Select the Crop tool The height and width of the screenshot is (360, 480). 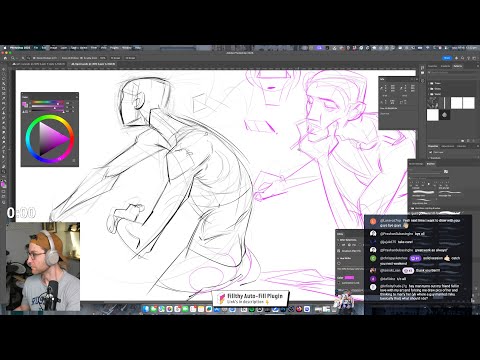click(x=4, y=89)
